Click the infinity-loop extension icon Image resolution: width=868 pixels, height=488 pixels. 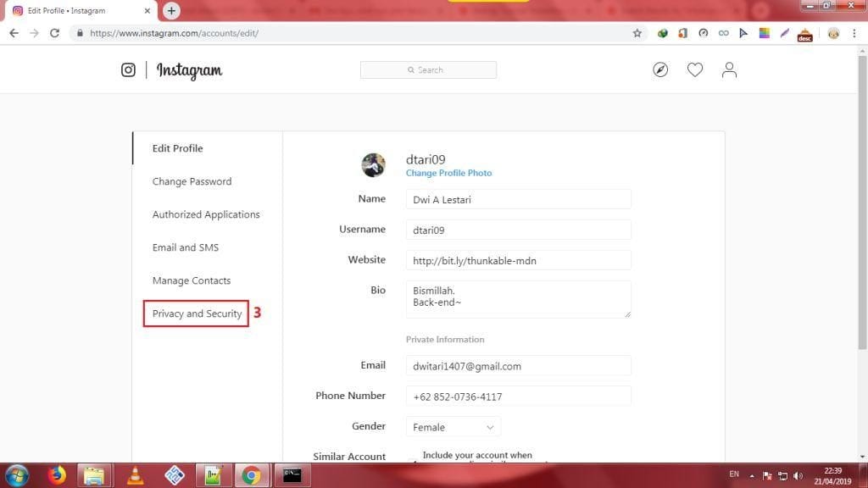(724, 33)
